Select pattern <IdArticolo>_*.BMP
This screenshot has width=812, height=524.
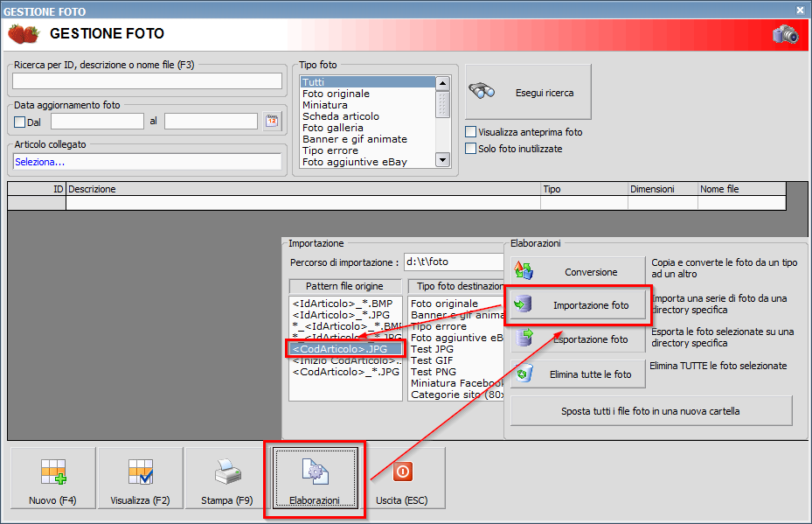345,304
